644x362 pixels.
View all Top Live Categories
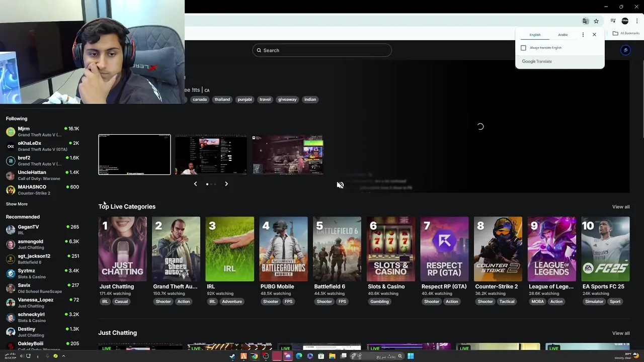point(621,207)
